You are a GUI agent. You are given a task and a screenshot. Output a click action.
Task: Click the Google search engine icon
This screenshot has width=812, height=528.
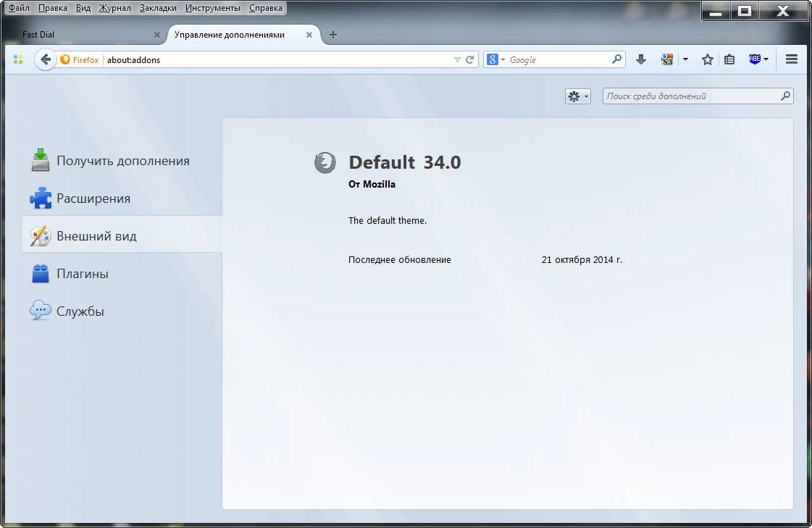(x=493, y=59)
